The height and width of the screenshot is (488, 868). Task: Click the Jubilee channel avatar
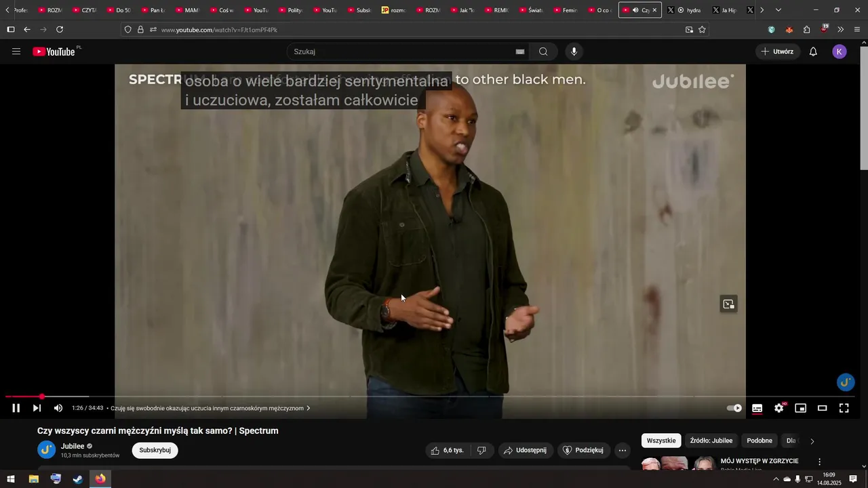pyautogui.click(x=47, y=449)
